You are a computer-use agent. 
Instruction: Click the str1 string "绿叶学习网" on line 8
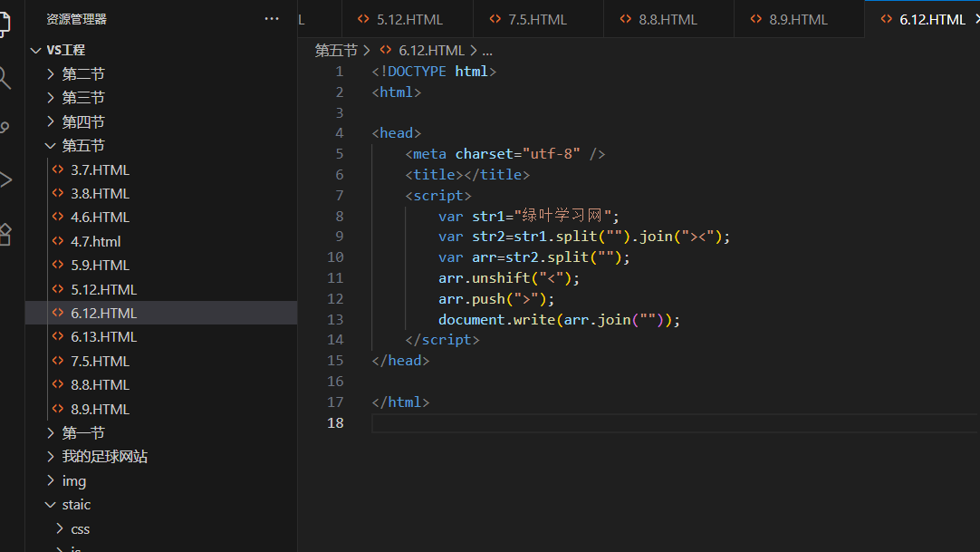562,217
